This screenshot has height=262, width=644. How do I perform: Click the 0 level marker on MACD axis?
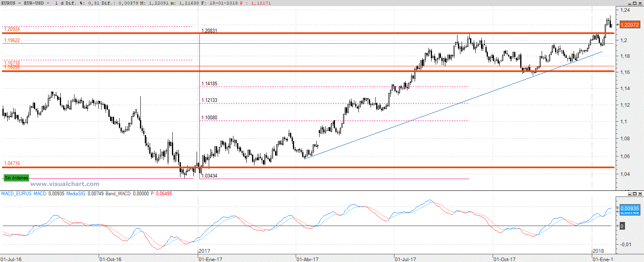pyautogui.click(x=622, y=226)
